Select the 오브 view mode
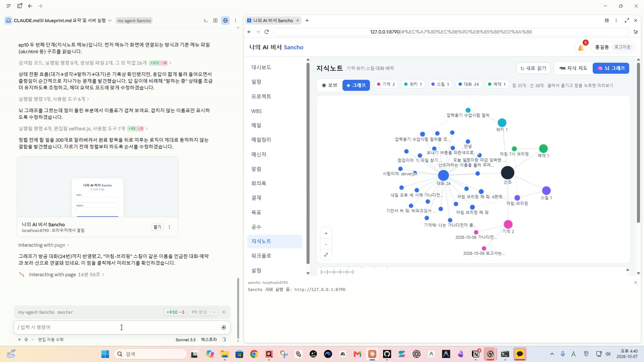Screen dimensions: 644x362 pos(329,85)
